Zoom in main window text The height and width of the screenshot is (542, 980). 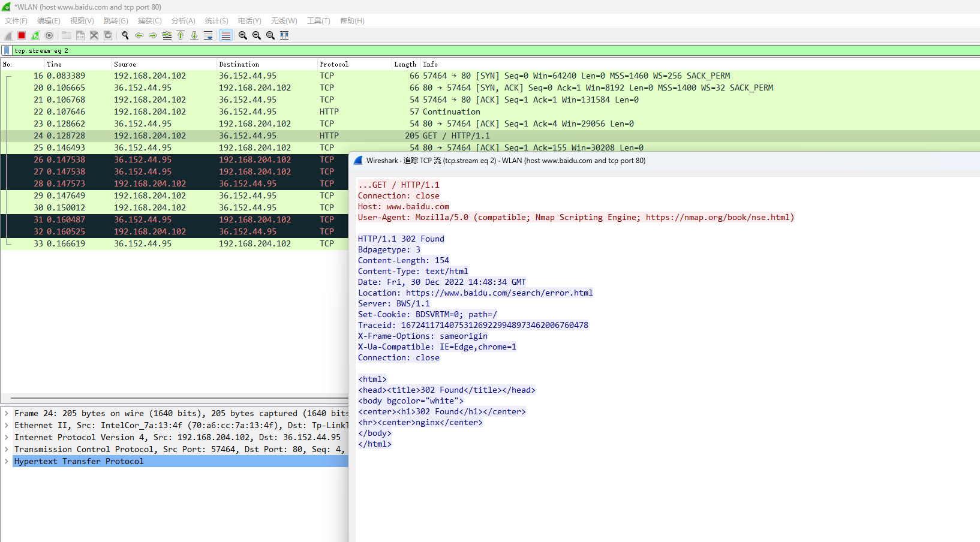[x=243, y=35]
